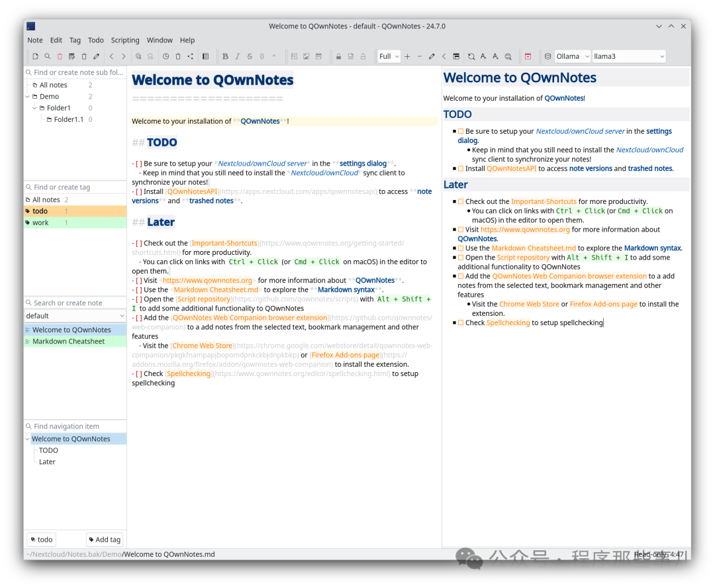Click the insert image toolbar icon
Image resolution: width=715 pixels, height=588 pixels.
(307, 56)
